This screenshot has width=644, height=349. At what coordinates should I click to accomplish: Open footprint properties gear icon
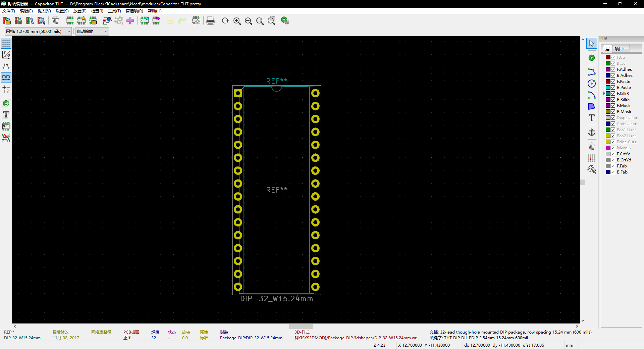196,21
